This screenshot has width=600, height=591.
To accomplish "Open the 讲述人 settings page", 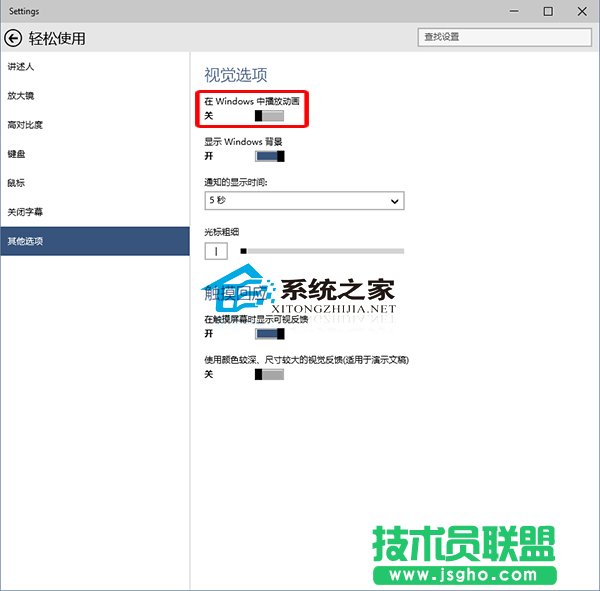I will pyautogui.click(x=95, y=67).
